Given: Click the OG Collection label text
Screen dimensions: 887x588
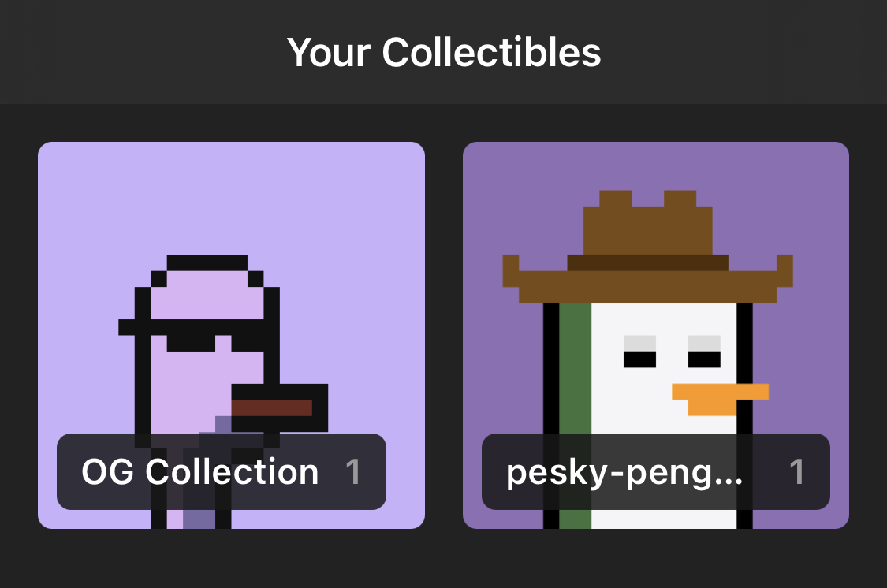Looking at the screenshot, I should pos(199,471).
